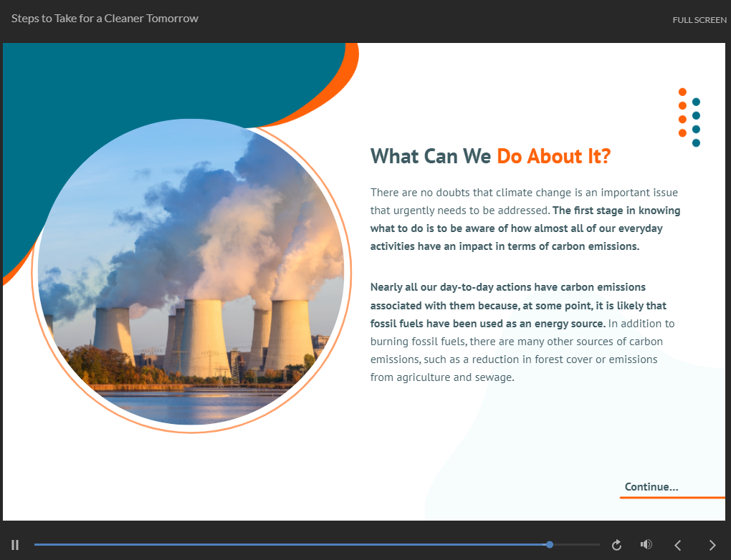
Task: Click the column of orange decorative dots
Action: point(682,112)
